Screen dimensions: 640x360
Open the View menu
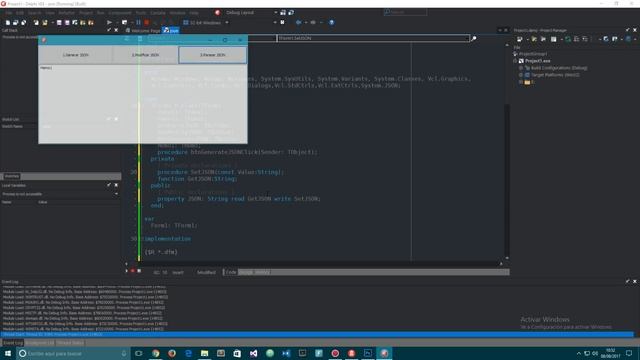[50, 13]
